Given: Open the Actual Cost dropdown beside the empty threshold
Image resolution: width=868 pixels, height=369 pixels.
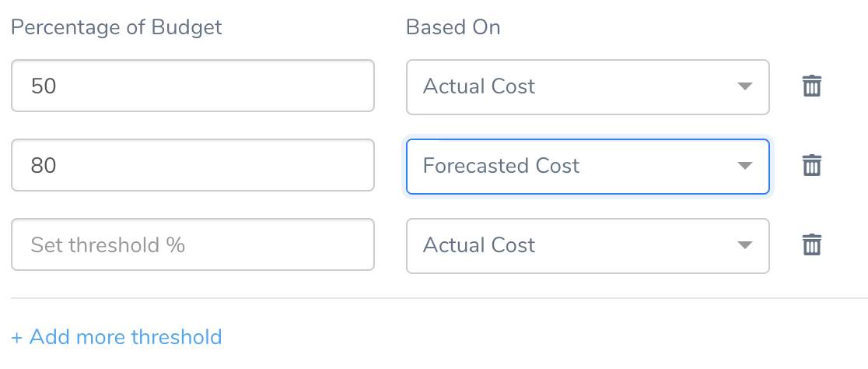Looking at the screenshot, I should point(587,245).
